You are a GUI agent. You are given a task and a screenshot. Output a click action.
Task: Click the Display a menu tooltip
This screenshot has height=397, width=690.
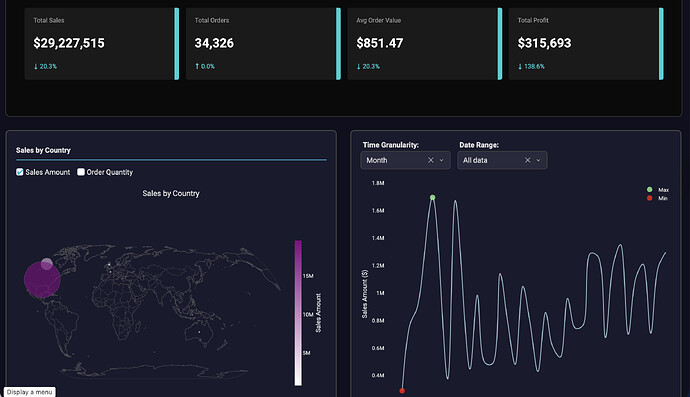point(29,392)
